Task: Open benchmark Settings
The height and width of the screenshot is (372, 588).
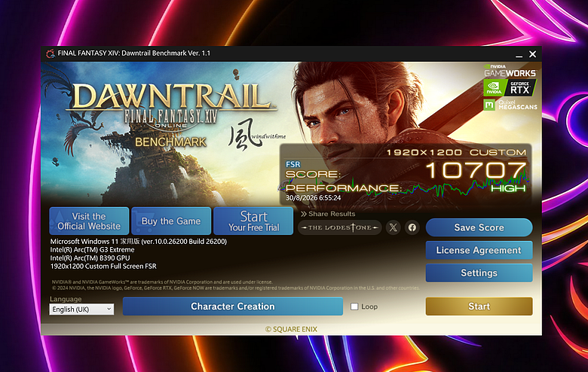Action: click(x=479, y=273)
